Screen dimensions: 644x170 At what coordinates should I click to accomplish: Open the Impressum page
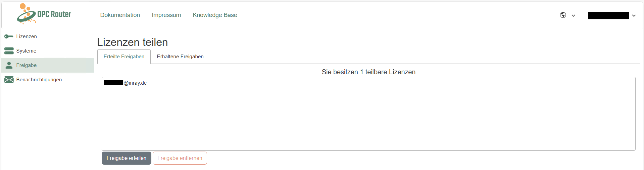[x=166, y=15]
